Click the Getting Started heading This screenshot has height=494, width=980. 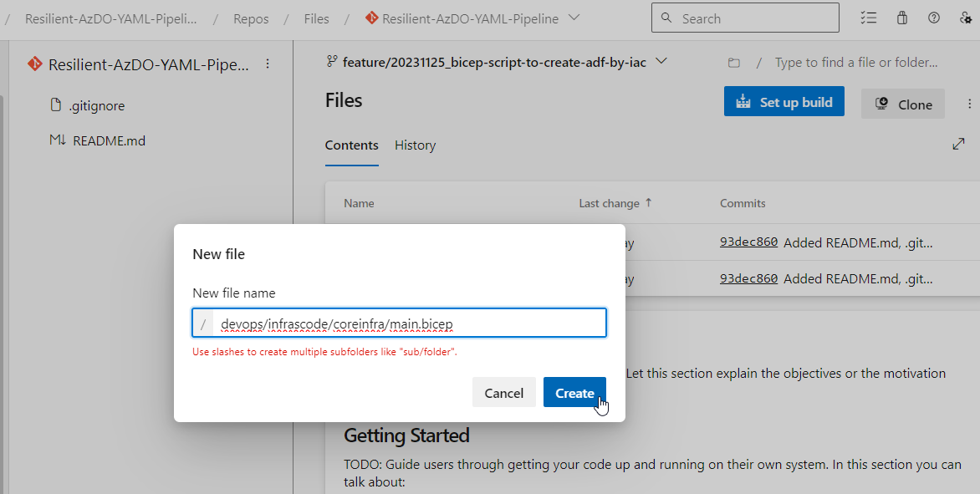tap(406, 435)
